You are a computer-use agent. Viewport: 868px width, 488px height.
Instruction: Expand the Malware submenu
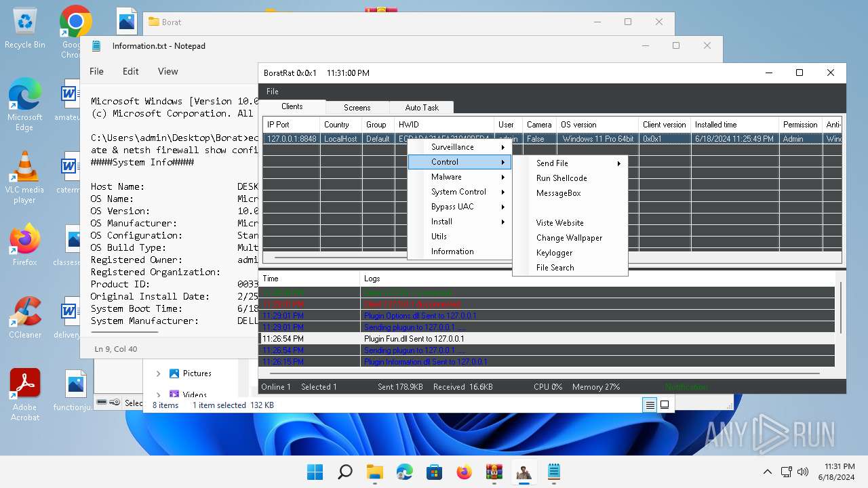pos(459,177)
